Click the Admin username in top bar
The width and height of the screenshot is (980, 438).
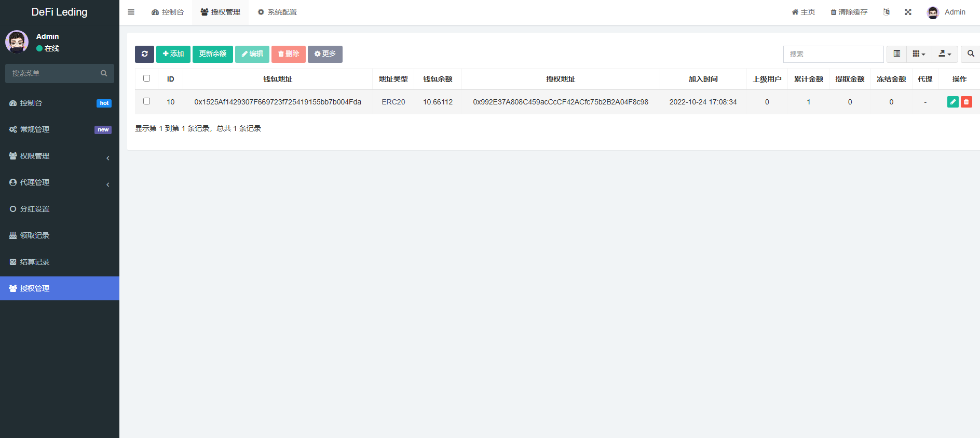[955, 12]
